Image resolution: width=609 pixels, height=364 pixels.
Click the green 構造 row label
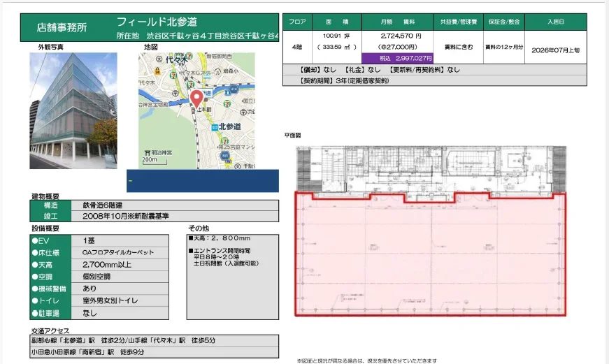tap(50, 205)
